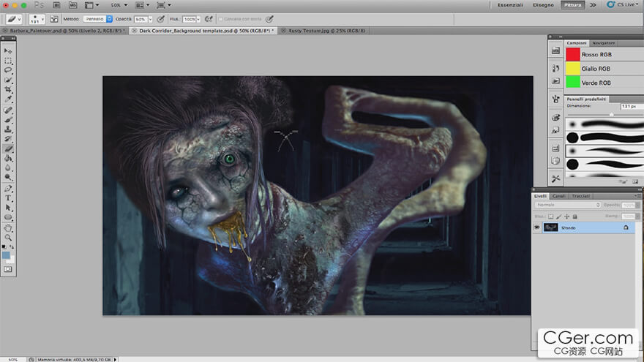The image size is (644, 362).
Task: Open CS Live button
Action: [x=623, y=4]
